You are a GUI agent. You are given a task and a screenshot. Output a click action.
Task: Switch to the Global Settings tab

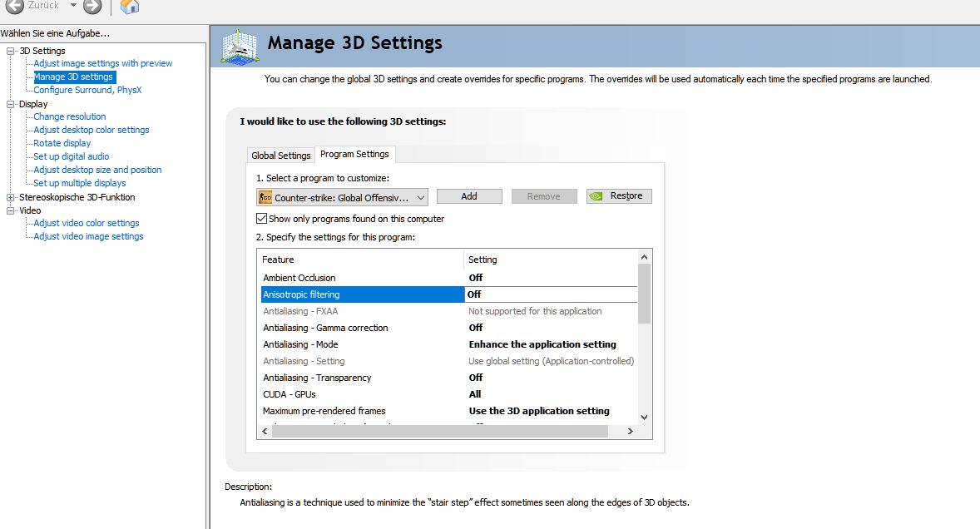[x=281, y=156]
